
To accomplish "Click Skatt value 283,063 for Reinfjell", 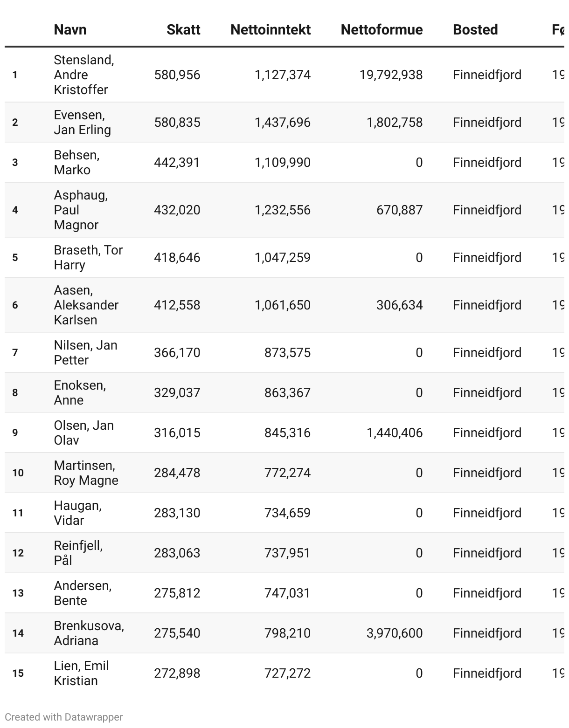I will [177, 553].
